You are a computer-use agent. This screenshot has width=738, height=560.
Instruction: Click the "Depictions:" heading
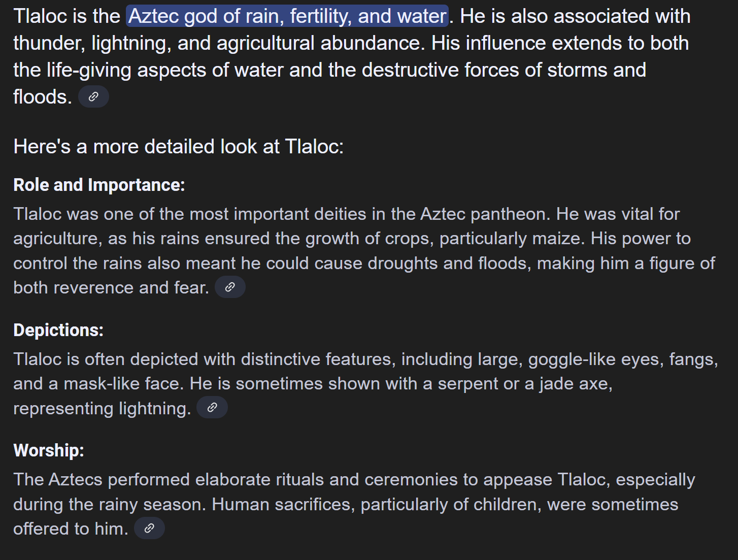[58, 330]
